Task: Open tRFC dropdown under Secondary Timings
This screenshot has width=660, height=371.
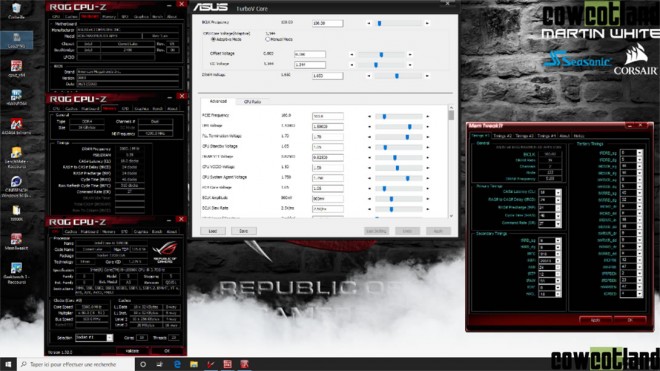Action: tap(558, 254)
